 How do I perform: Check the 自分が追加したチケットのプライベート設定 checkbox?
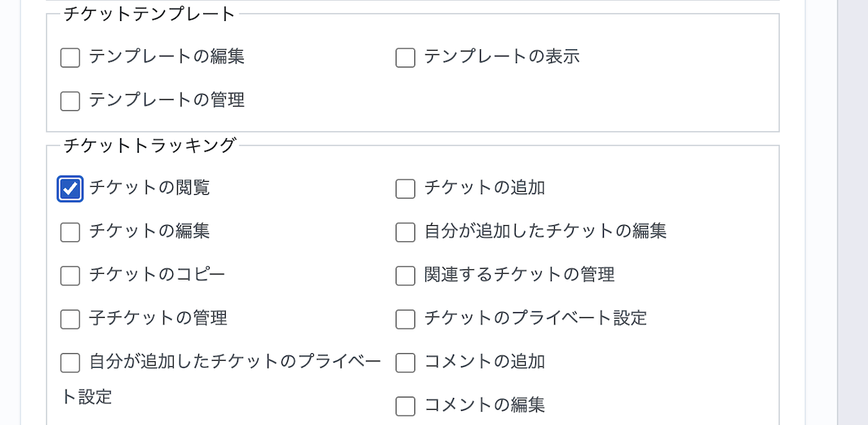(70, 363)
